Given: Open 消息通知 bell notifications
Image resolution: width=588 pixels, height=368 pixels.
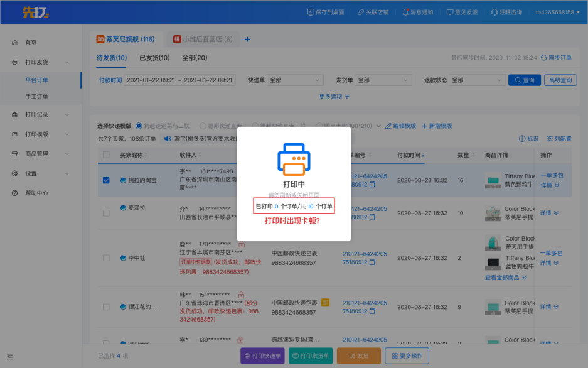Looking at the screenshot, I should 406,13.
